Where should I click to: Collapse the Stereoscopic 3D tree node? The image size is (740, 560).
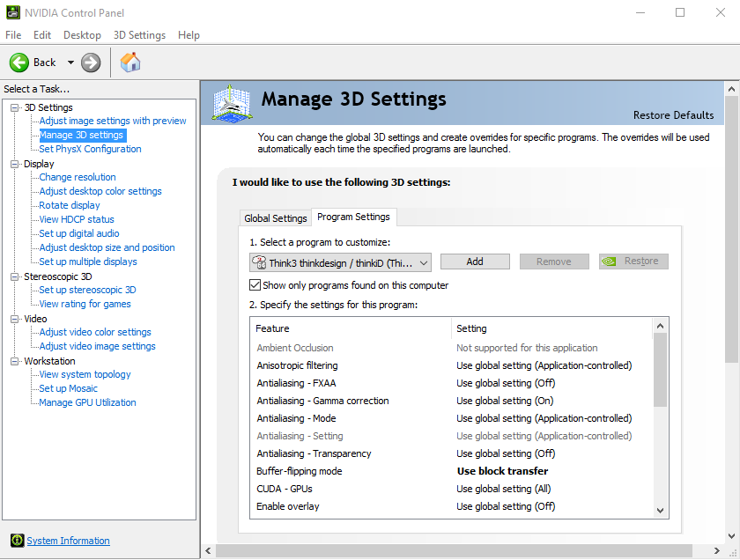click(15, 276)
